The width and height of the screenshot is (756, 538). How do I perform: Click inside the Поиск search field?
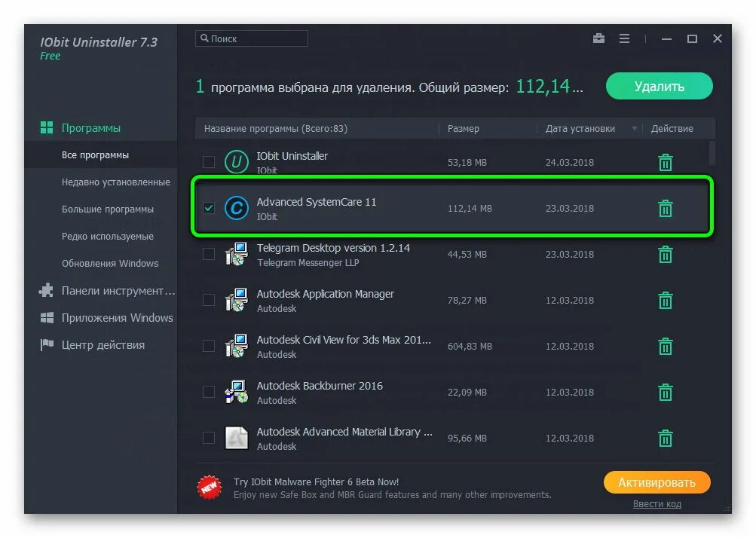(251, 38)
